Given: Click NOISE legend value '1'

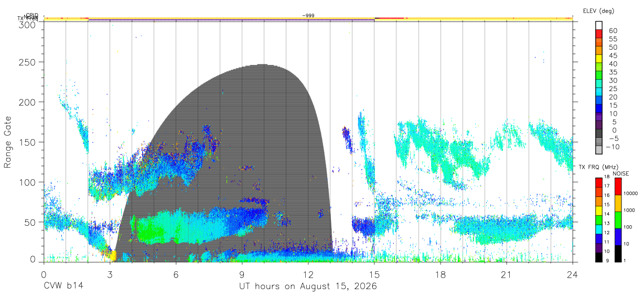Looking at the screenshot, I should click(x=626, y=261).
